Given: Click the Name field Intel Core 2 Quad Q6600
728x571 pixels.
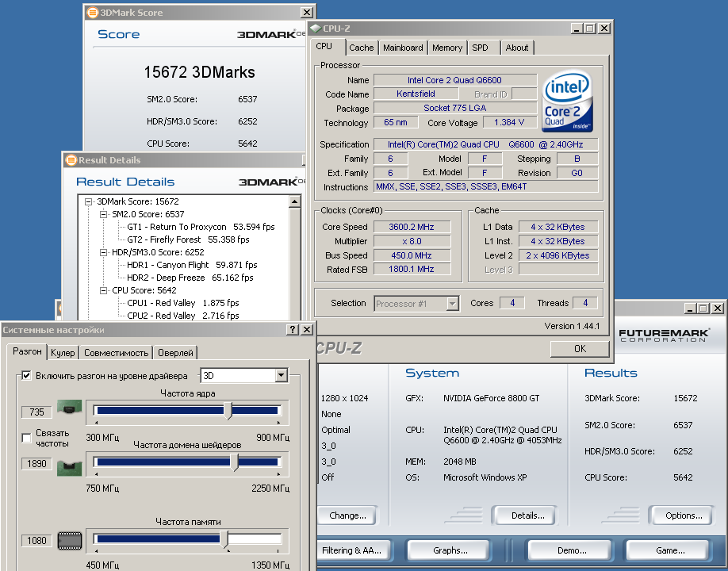Looking at the screenshot, I should 455,80.
